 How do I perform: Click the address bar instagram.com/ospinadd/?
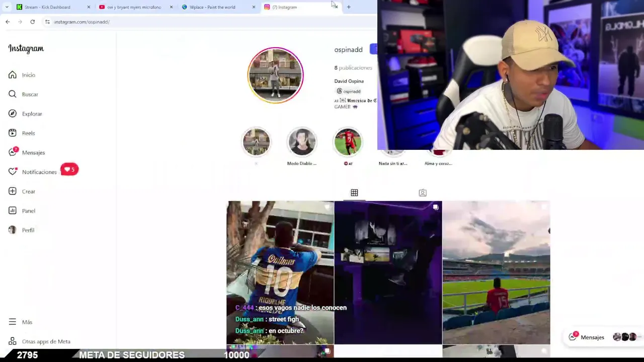pos(82,22)
